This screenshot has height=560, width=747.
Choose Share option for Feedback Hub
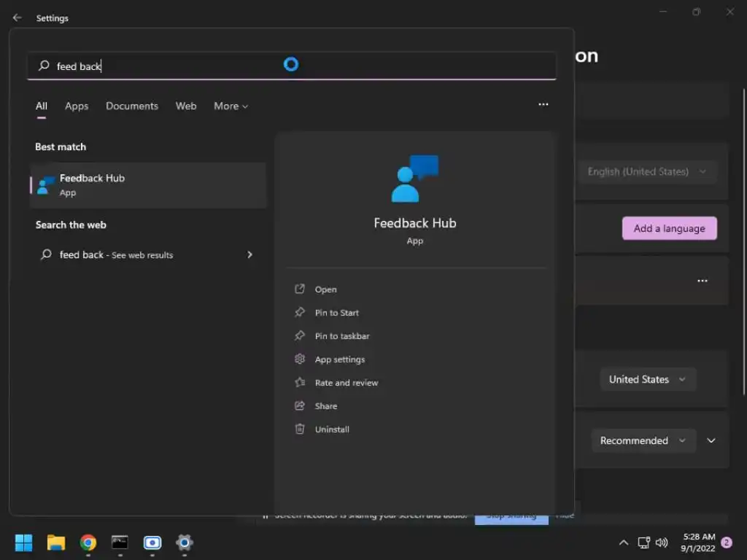pyautogui.click(x=326, y=406)
